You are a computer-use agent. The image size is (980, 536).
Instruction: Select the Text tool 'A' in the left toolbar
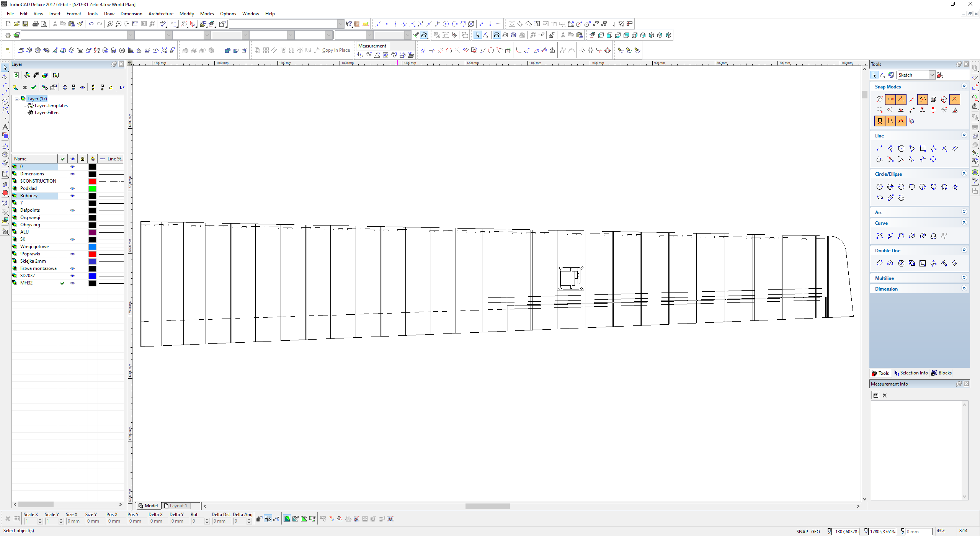[5, 127]
